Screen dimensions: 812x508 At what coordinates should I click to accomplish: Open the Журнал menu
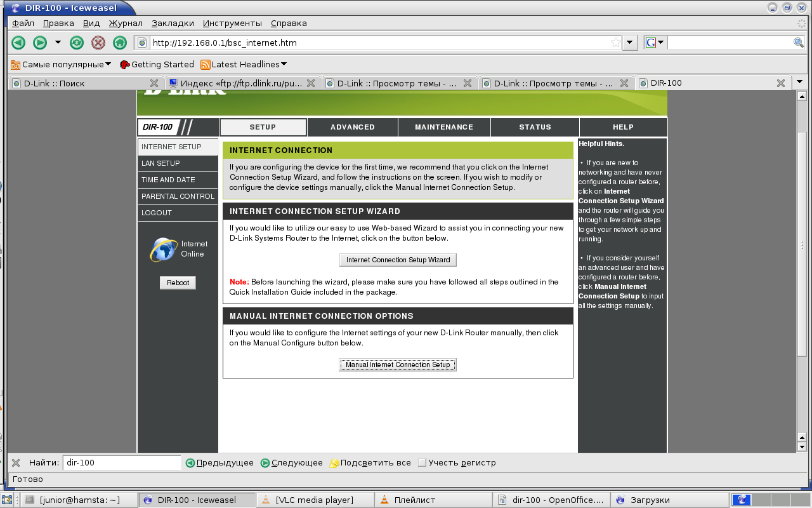(x=126, y=23)
